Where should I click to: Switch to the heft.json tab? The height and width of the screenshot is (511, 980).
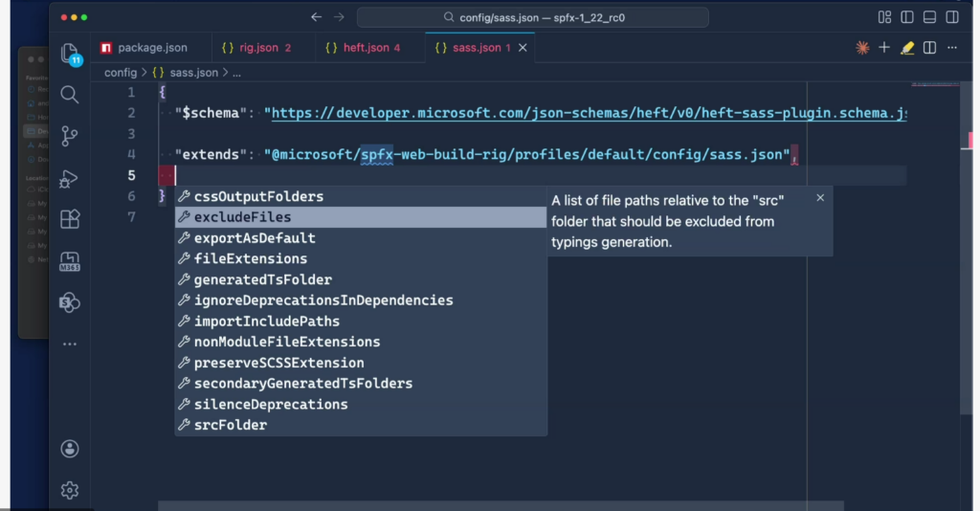(365, 48)
